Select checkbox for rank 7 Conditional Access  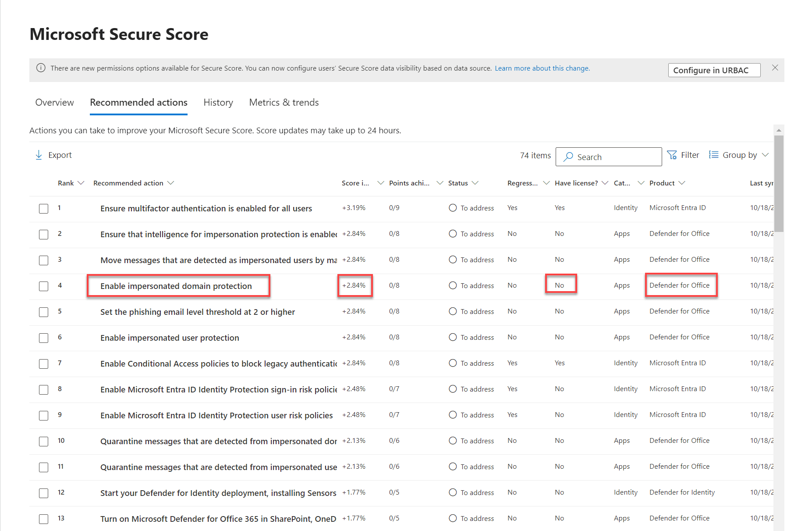point(43,364)
